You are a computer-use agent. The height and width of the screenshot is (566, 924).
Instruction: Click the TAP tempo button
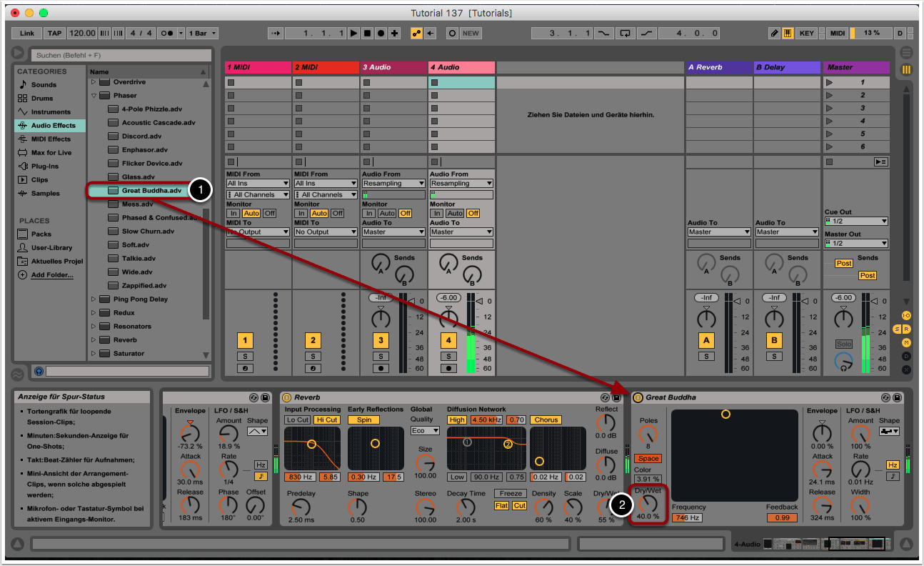pos(55,33)
